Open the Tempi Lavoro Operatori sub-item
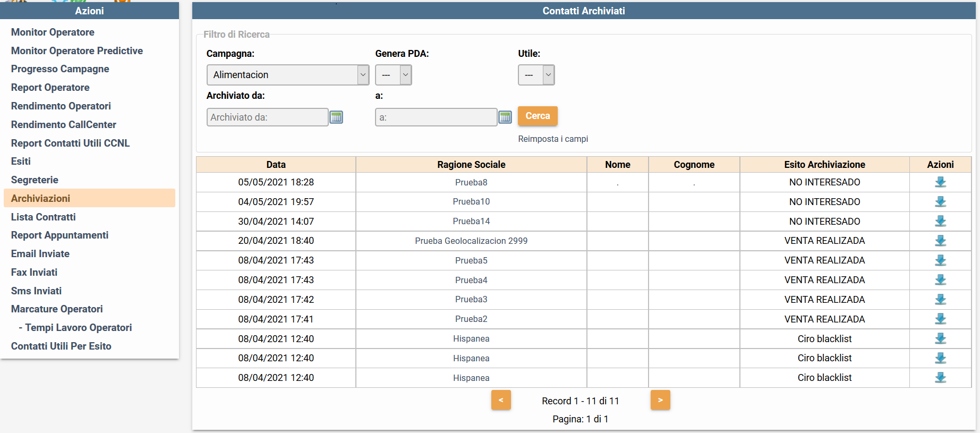Image resolution: width=980 pixels, height=433 pixels. coord(75,328)
